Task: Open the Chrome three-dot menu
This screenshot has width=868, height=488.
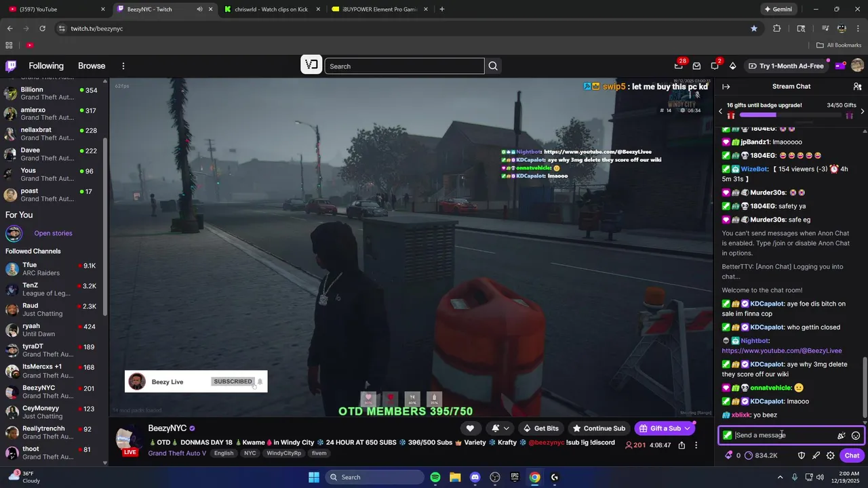Action: pyautogui.click(x=859, y=28)
